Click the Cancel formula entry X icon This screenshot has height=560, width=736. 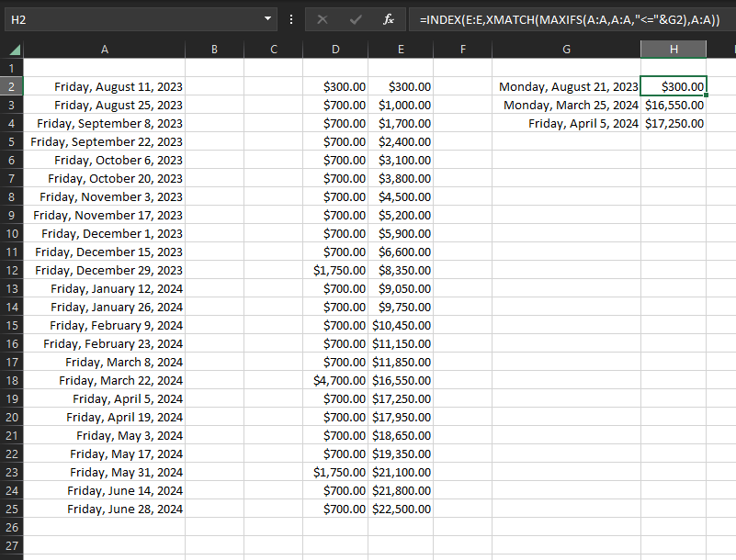tap(322, 19)
